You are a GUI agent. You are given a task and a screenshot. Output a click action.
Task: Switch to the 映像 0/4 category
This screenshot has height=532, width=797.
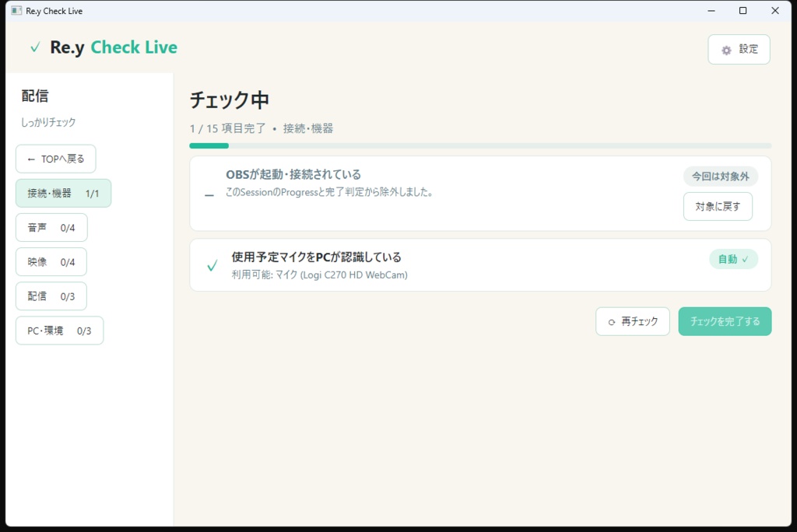pos(51,261)
